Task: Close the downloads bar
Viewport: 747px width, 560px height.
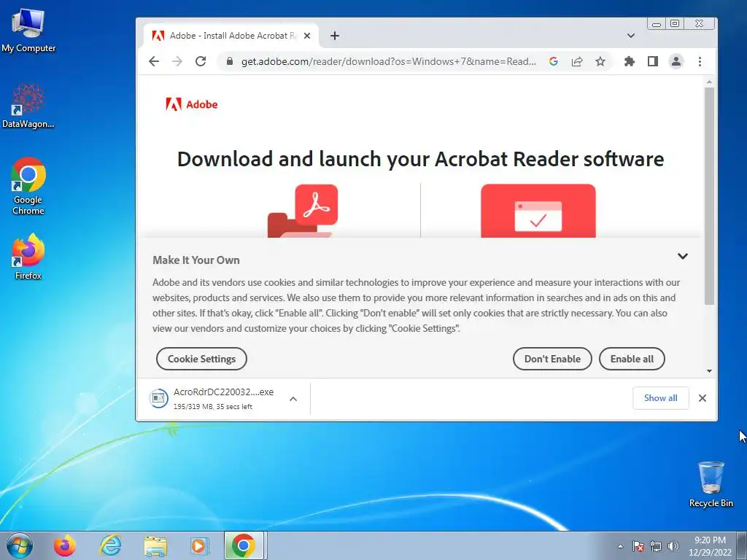Action: point(703,398)
